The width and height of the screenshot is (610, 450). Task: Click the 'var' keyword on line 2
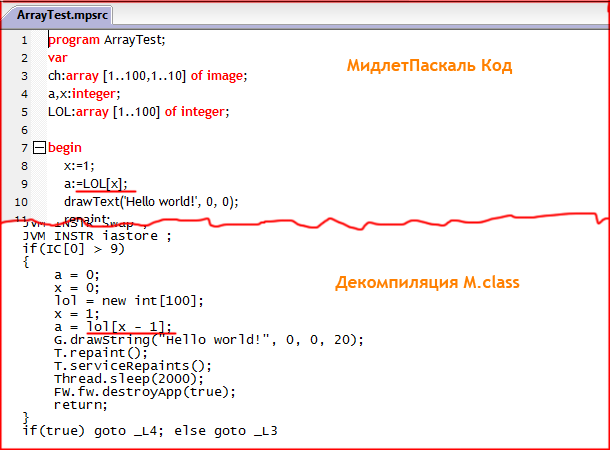[x=57, y=58]
